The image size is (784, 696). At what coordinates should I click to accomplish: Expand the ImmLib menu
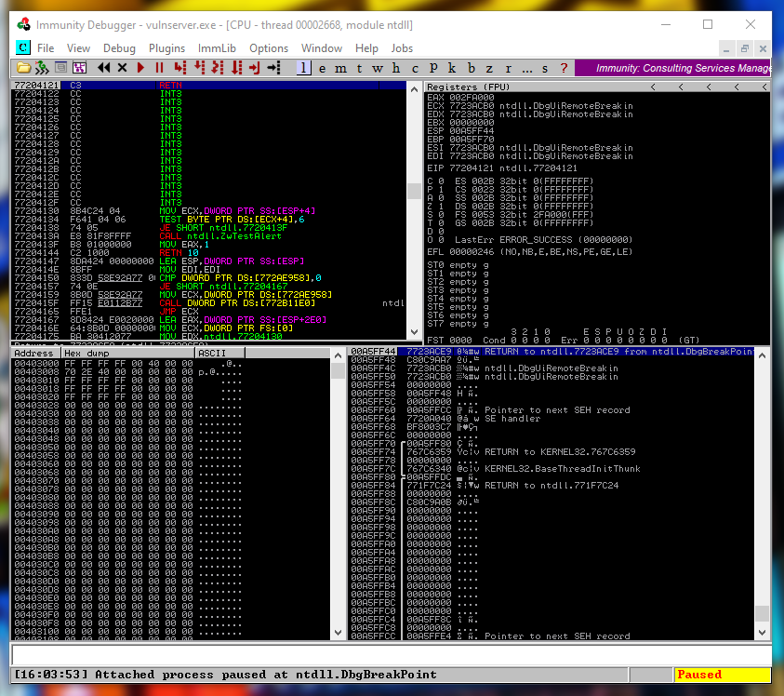pos(217,47)
